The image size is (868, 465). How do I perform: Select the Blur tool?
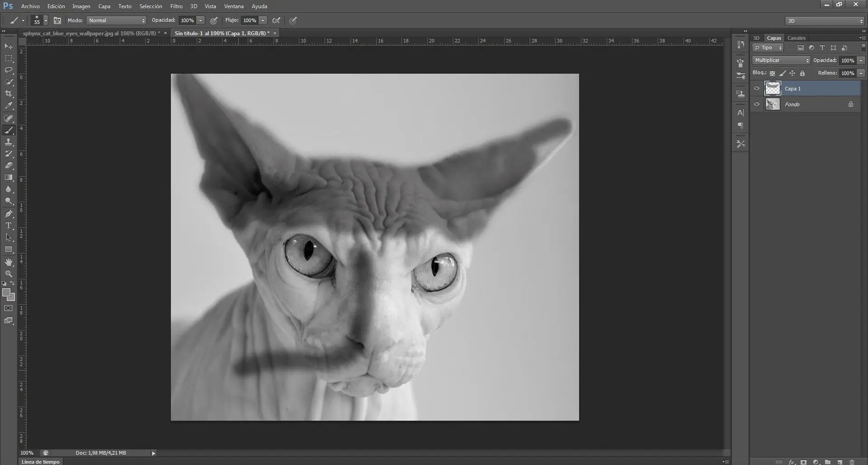click(9, 189)
